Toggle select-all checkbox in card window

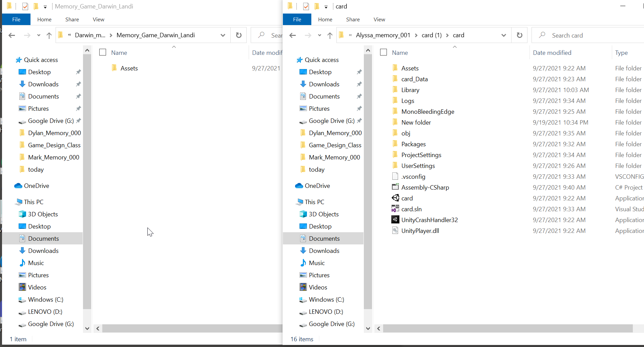click(x=383, y=52)
